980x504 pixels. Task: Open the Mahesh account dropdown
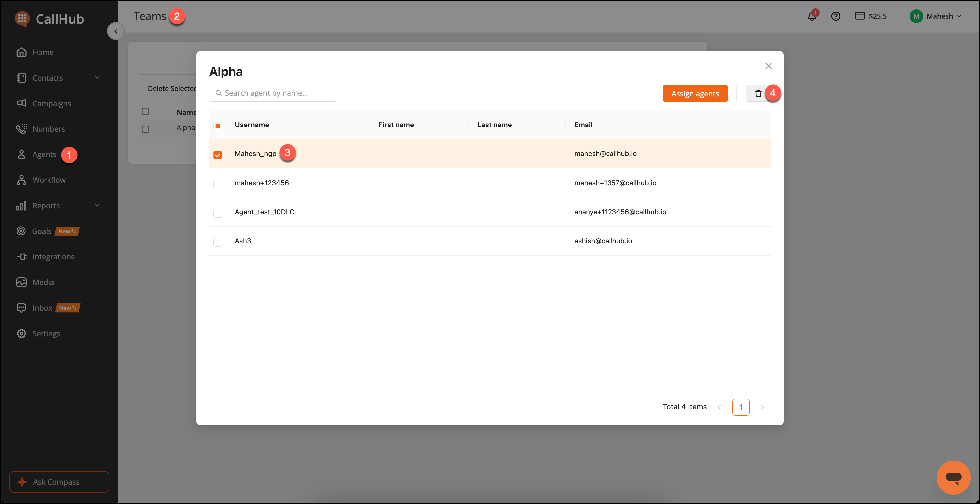(936, 16)
